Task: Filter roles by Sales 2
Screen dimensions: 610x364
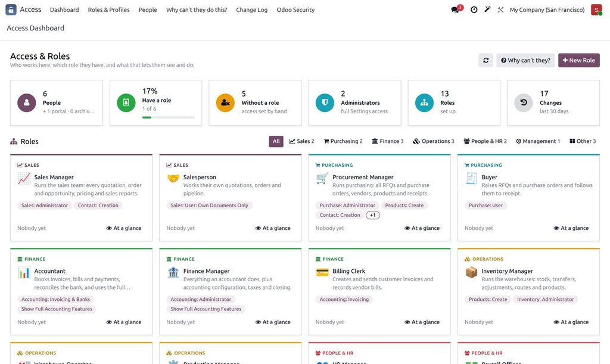Action: click(301, 141)
